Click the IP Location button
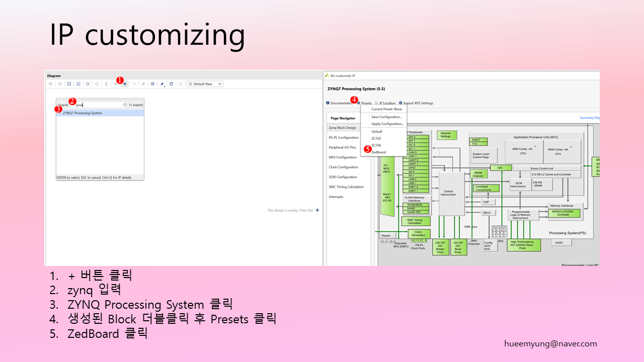This screenshot has width=644, height=362. click(385, 103)
